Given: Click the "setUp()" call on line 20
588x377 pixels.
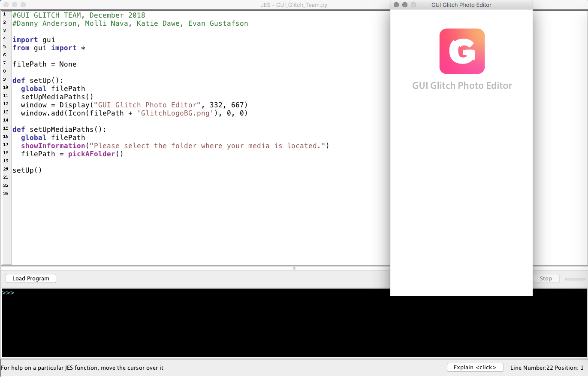Looking at the screenshot, I should pos(27,170).
